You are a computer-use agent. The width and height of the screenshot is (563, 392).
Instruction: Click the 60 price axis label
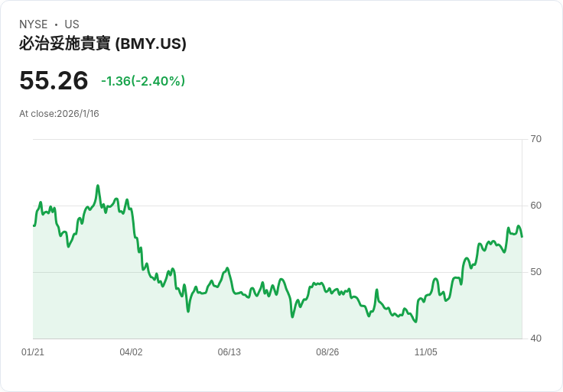coord(536,206)
